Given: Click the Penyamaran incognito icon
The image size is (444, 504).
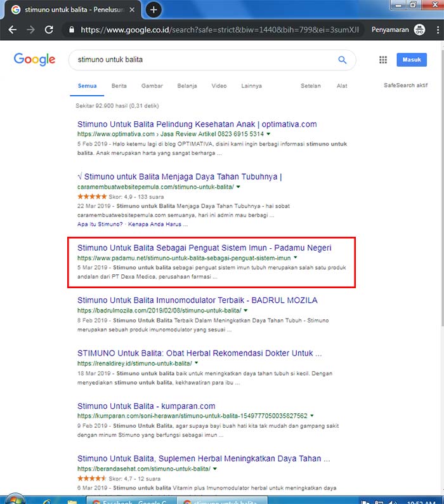Looking at the screenshot, I should (x=419, y=30).
